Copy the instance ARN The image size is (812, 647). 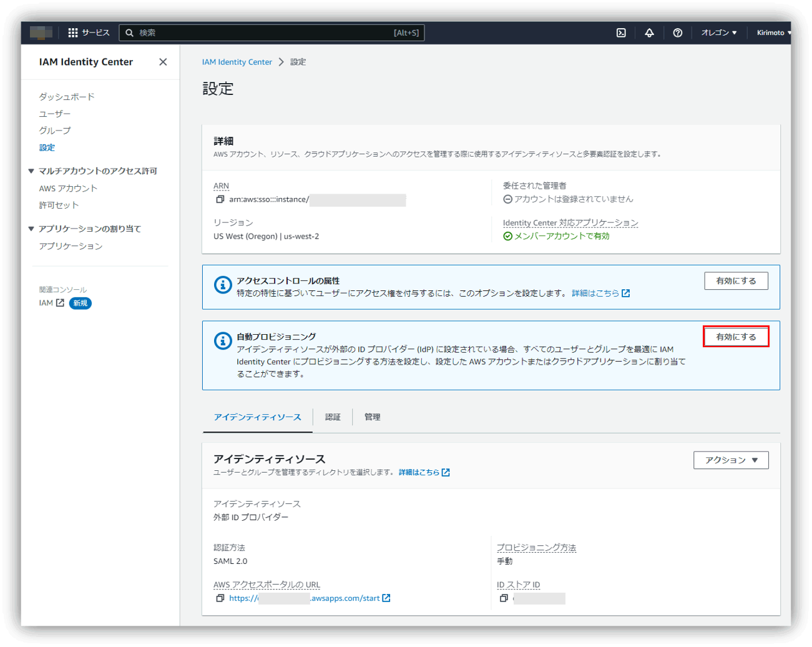220,199
